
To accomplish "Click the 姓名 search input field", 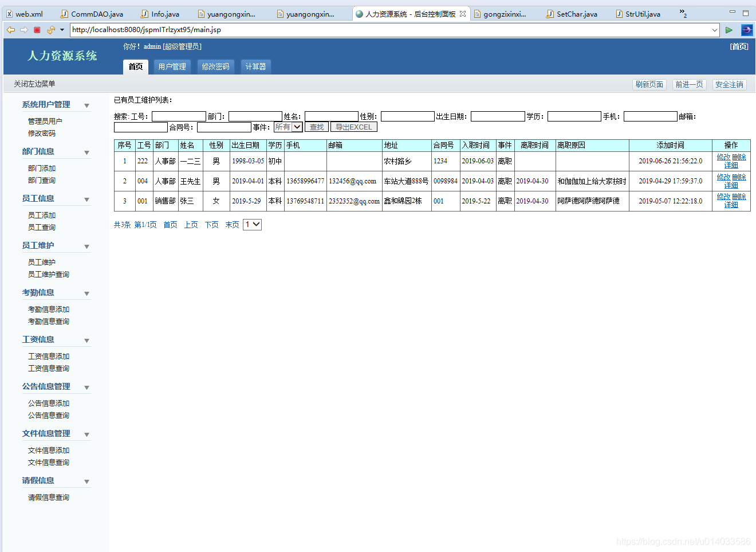I will click(332, 116).
